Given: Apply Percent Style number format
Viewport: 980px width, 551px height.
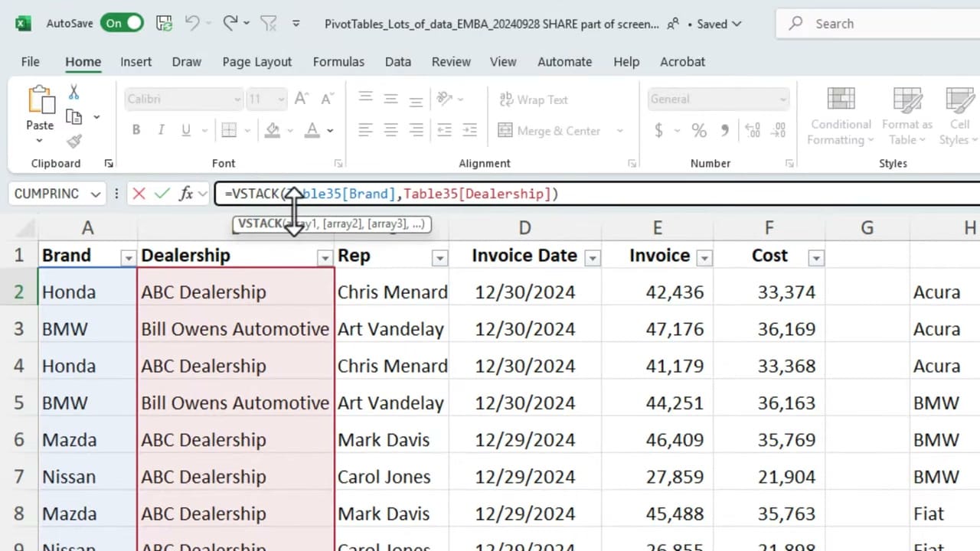Looking at the screenshot, I should coord(698,129).
